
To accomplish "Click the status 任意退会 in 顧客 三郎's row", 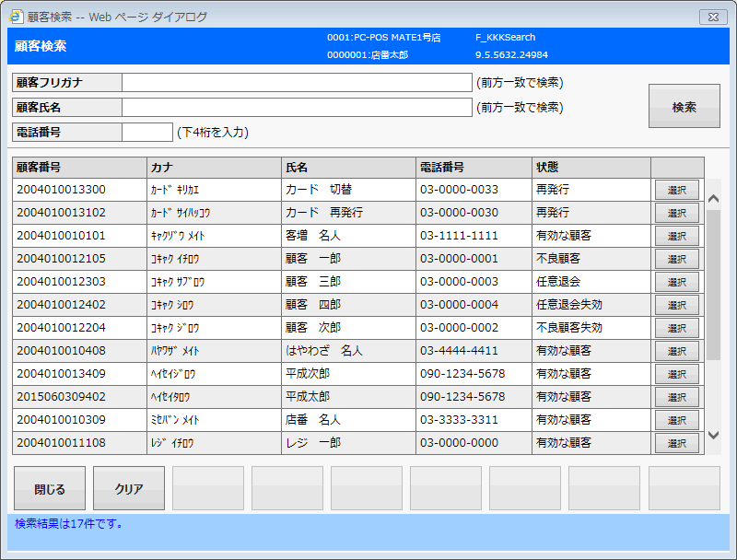I will coord(558,282).
